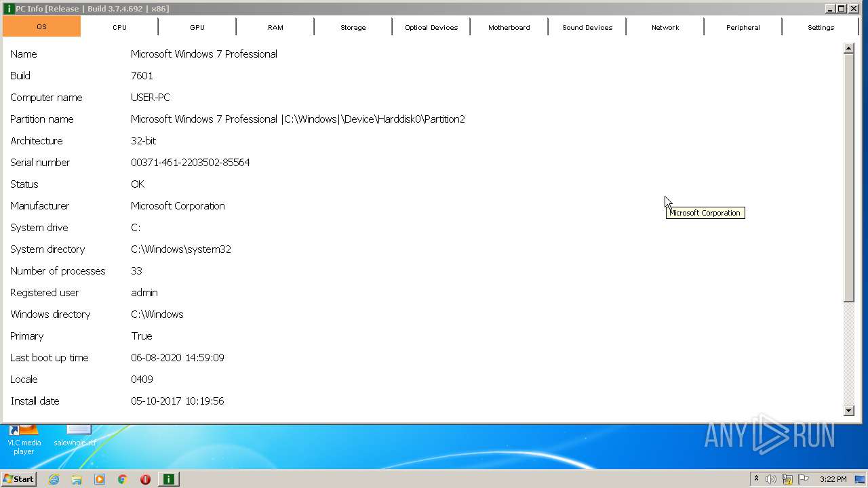Click the 'Install date' label
The image size is (868, 488).
click(35, 401)
